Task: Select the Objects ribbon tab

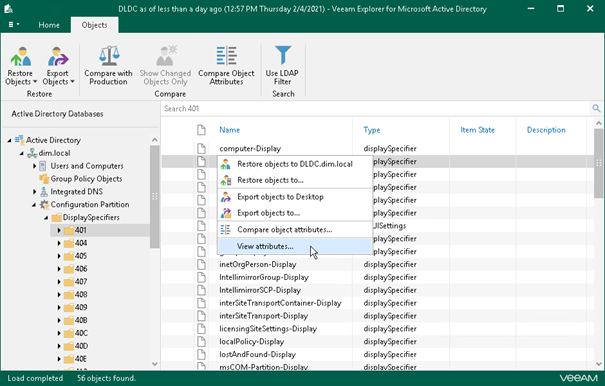Action: (95, 25)
